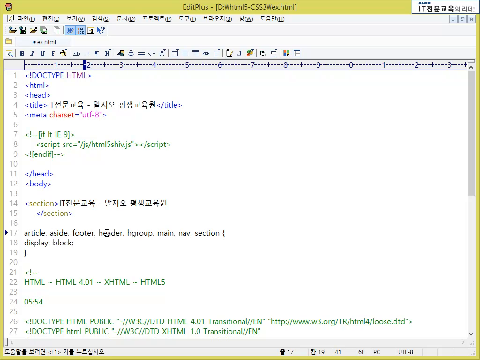Screen dimensions: 480x360
Task: Click the "05:54" text on line 24
Action: (x=33, y=302)
